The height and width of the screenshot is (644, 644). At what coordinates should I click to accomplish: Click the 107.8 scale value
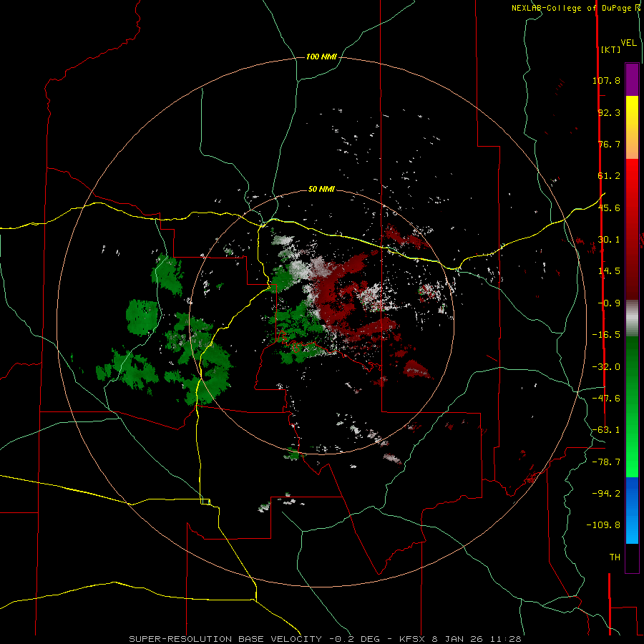point(606,80)
